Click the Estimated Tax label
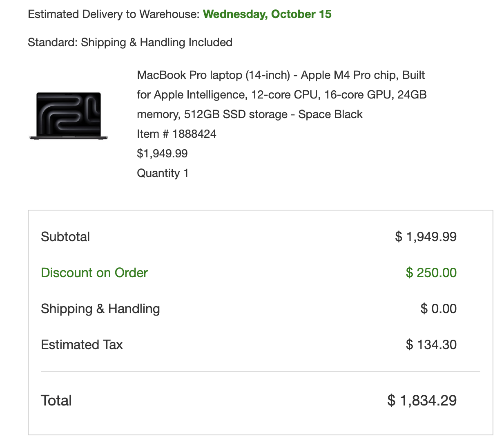 click(x=82, y=345)
